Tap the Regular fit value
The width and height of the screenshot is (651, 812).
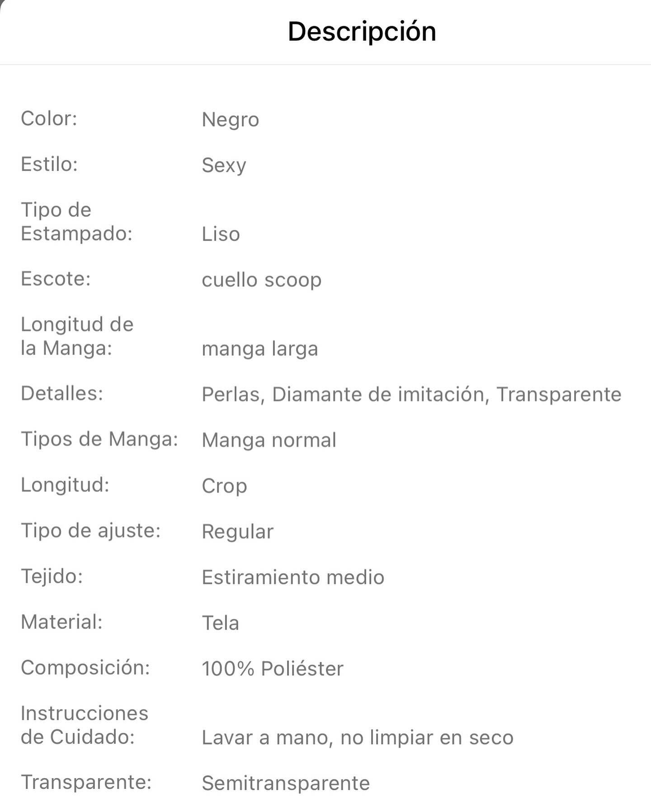pos(237,532)
